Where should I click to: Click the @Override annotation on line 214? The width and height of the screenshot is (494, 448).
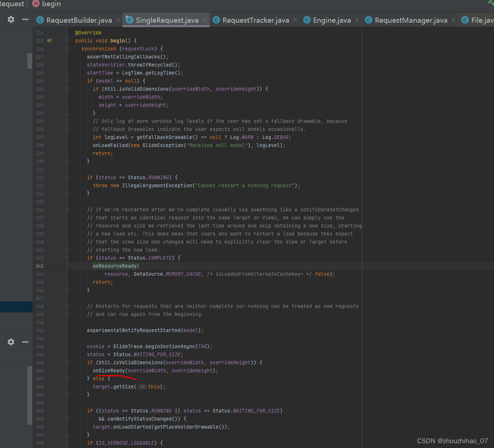(88, 33)
